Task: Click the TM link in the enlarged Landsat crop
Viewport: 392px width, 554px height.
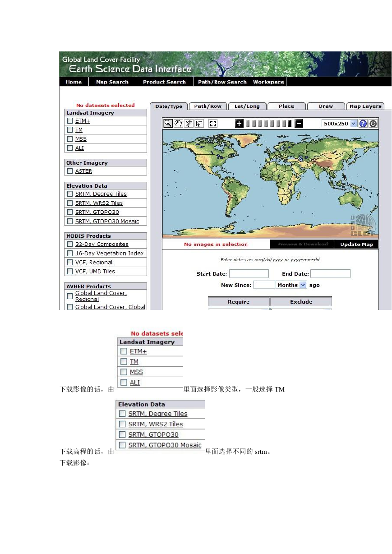Action: tap(134, 362)
